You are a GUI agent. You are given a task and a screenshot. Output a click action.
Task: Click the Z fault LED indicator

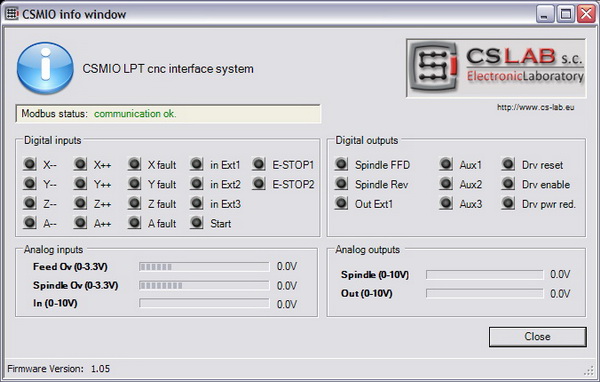[x=134, y=203]
